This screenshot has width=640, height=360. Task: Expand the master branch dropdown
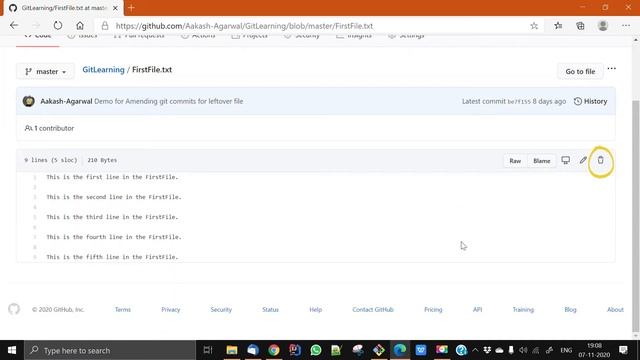45,71
